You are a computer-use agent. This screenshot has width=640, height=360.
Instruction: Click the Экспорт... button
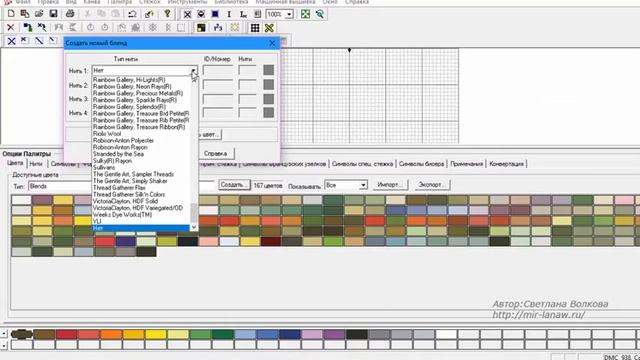click(x=432, y=185)
